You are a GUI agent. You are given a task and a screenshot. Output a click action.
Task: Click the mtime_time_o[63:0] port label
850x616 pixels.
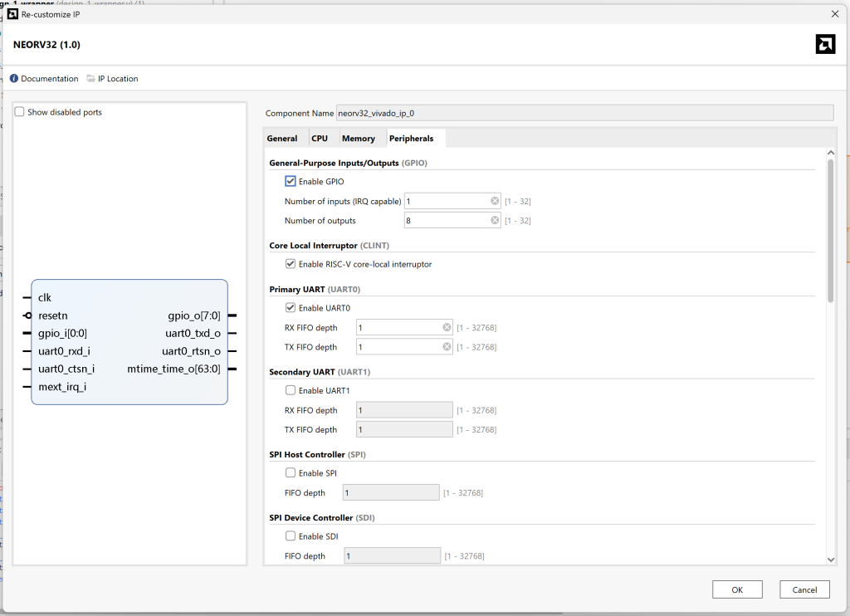pos(174,369)
